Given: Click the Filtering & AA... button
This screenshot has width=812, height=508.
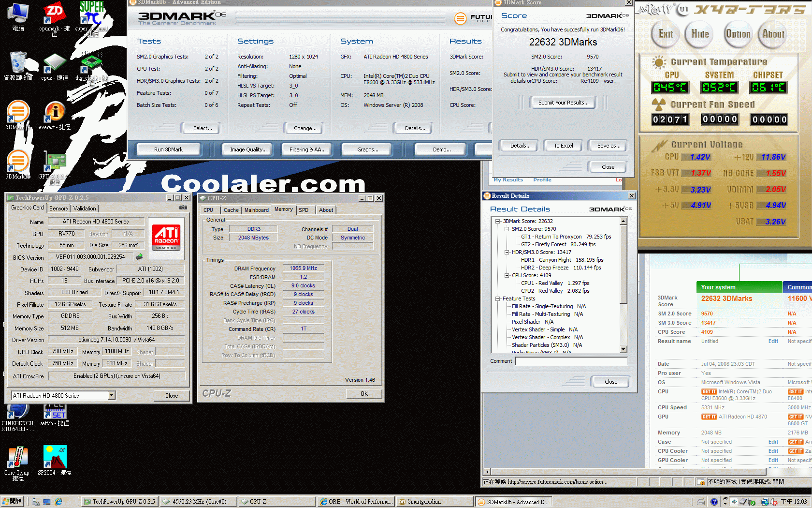Looking at the screenshot, I should point(307,149).
